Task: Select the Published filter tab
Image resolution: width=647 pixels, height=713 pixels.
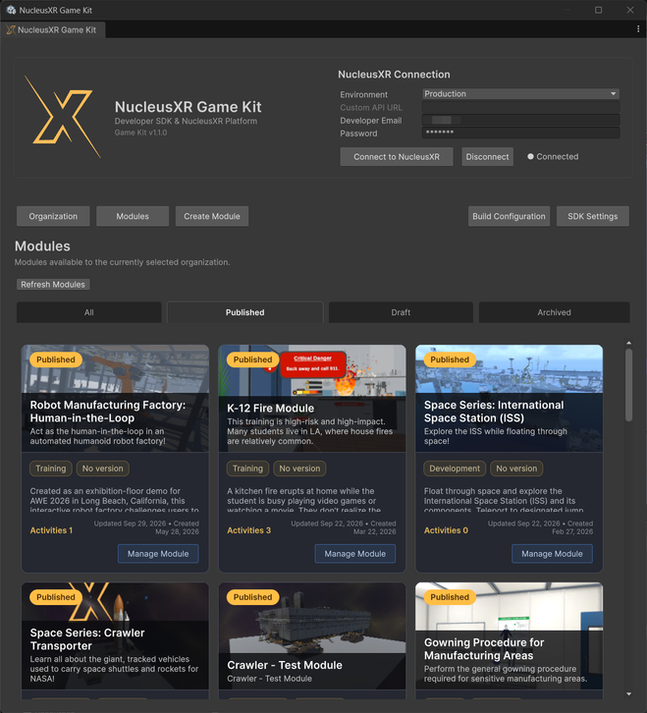Action: pyautogui.click(x=245, y=312)
